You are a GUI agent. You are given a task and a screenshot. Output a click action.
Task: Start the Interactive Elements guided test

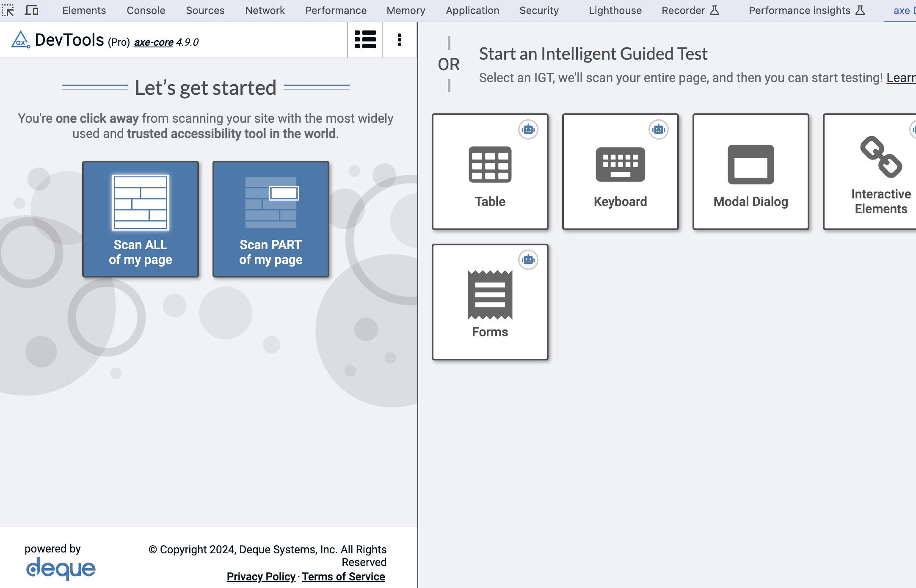click(870, 172)
